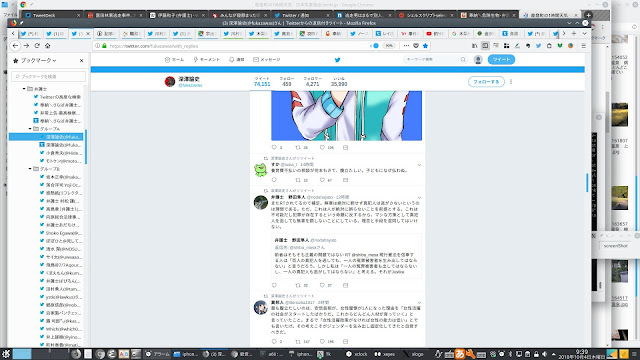Close the bookmarks sidebar

click(x=82, y=60)
